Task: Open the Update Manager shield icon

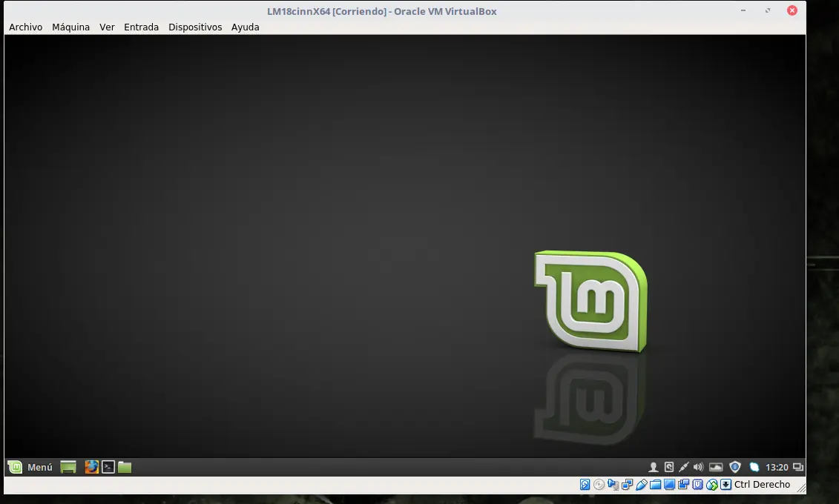Action: click(734, 467)
